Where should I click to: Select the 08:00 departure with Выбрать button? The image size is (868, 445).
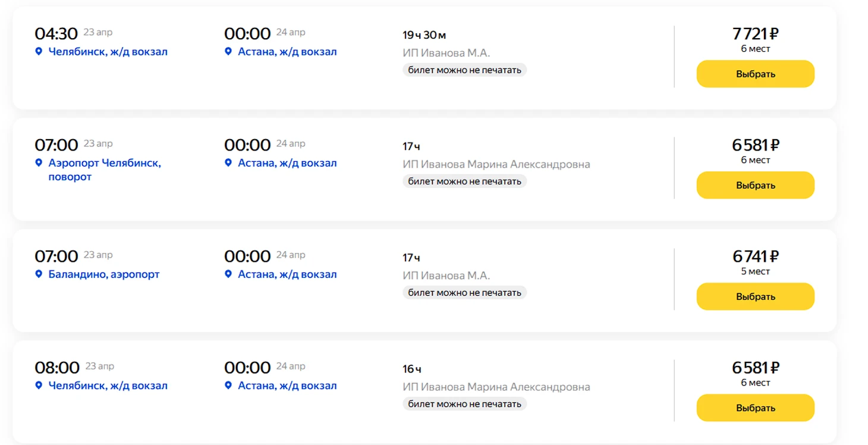tap(755, 408)
